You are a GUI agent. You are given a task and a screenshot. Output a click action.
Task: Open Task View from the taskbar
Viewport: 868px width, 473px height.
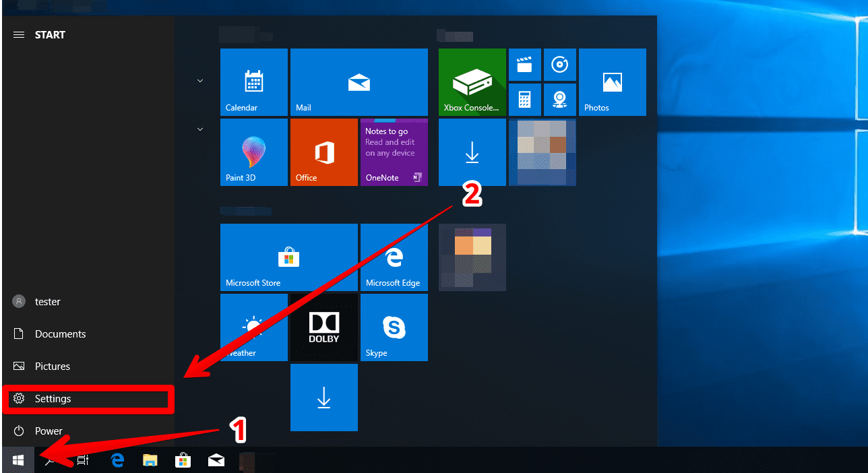[x=83, y=460]
